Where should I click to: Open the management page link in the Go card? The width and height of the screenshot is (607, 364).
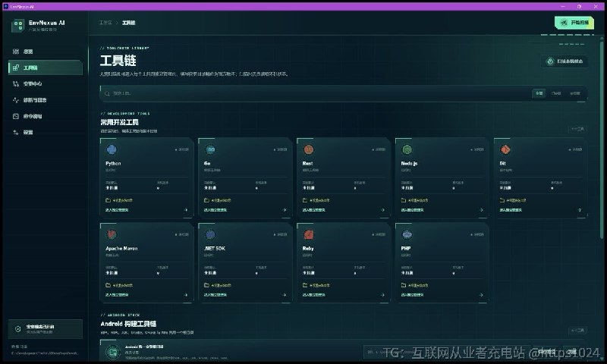point(215,210)
